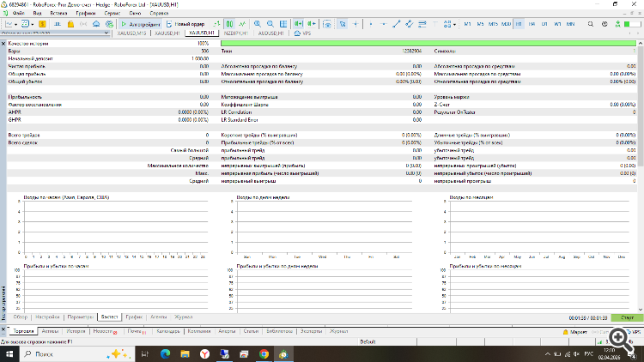Image resolution: width=644 pixels, height=362 pixels.
Task: Open the Файл menu
Action: (x=19, y=13)
